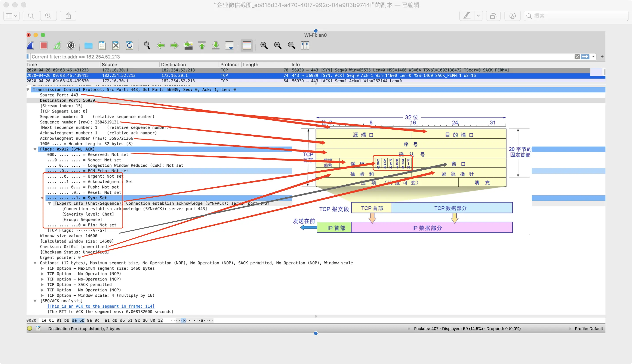
Task: Select the SYN packet from 172.16.30.1
Action: point(175,70)
